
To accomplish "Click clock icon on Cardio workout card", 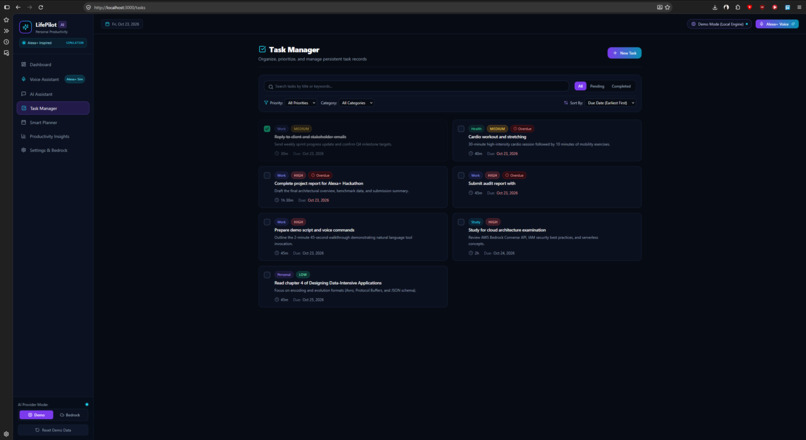I will tap(471, 154).
